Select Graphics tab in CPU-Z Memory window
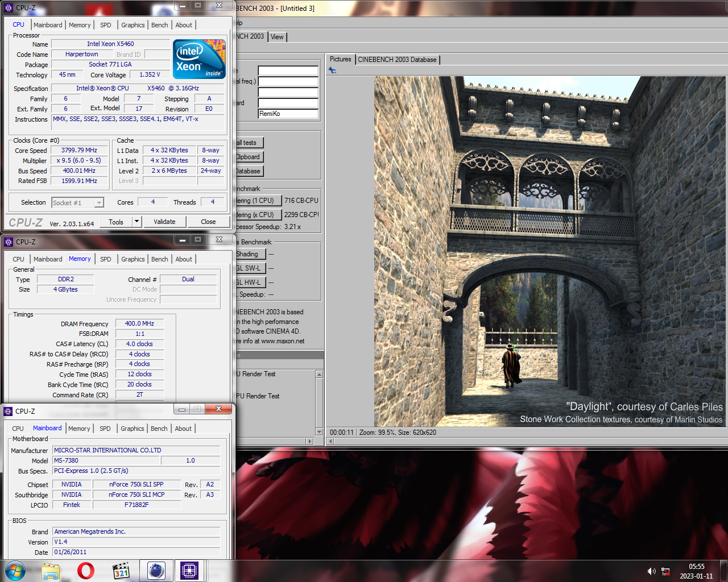 tap(133, 259)
